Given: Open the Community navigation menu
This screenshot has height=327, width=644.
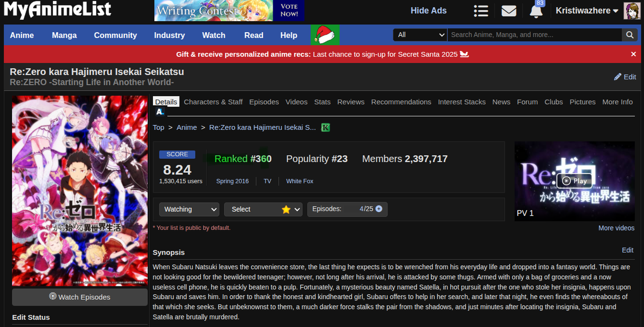Looking at the screenshot, I should (x=115, y=35).
